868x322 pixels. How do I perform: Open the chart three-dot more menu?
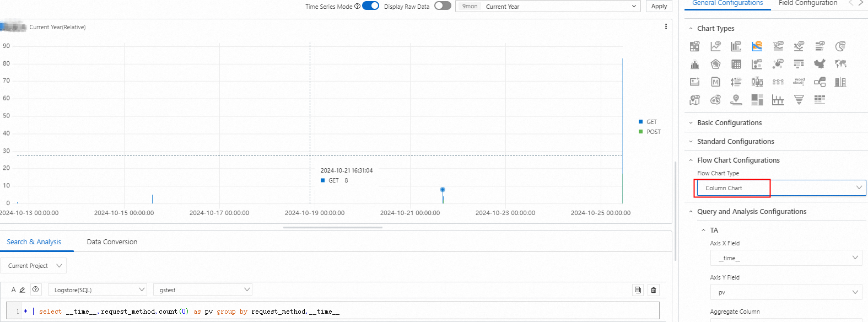click(x=666, y=26)
